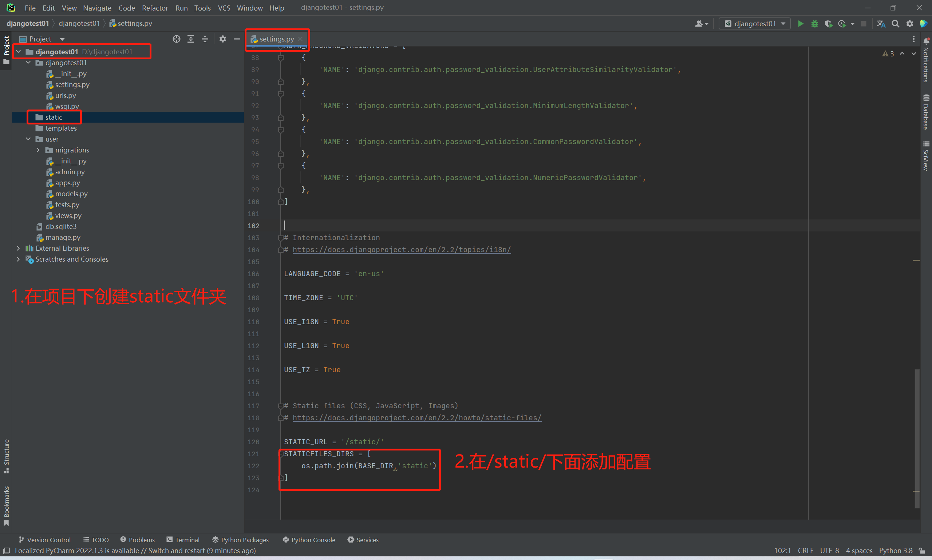Collapse the inner djangotest01 package folder
The image size is (932, 560).
pos(28,63)
